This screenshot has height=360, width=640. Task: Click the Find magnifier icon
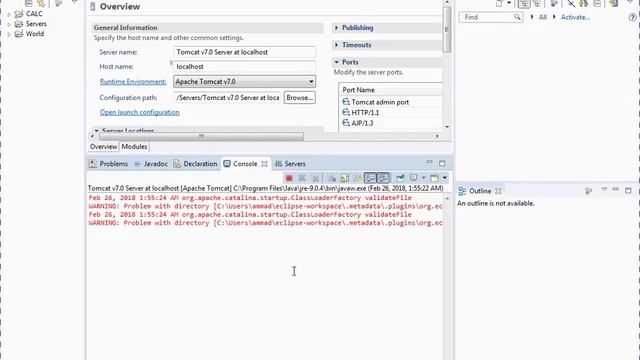coord(518,17)
